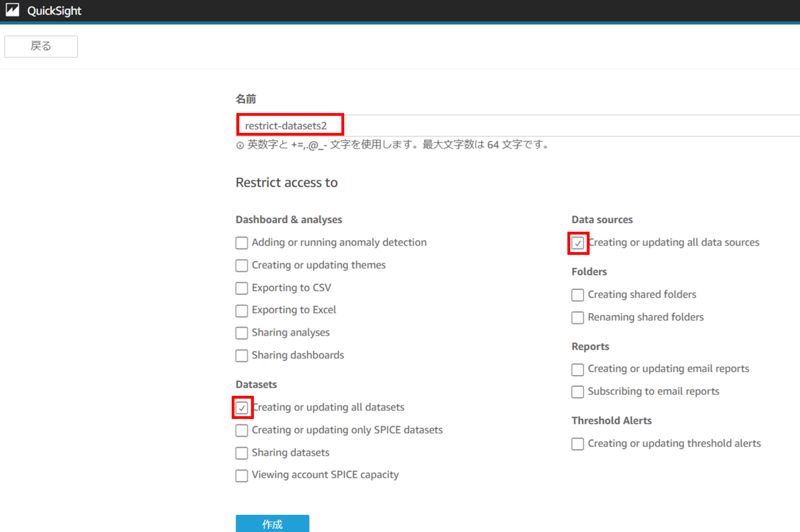Click the 作成 create button
800x532 pixels.
[x=272, y=524]
